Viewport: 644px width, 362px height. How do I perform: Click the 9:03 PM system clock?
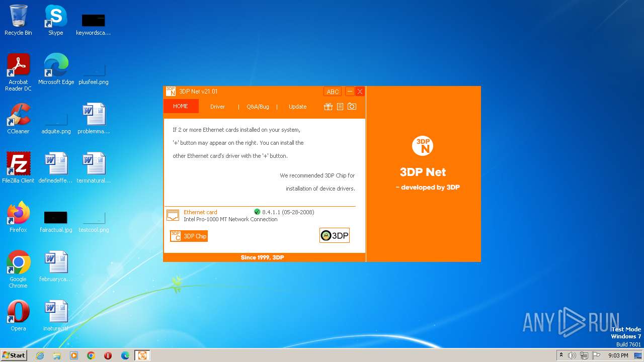pyautogui.click(x=618, y=355)
